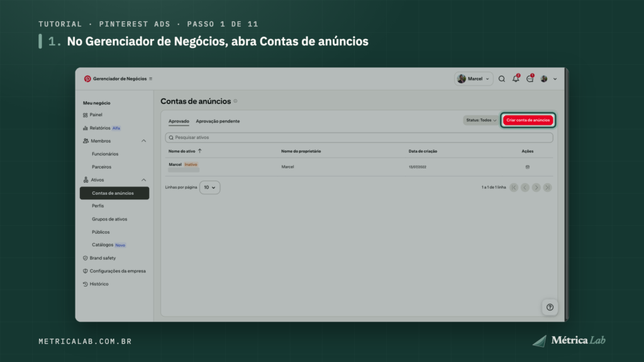Viewport: 644px width, 362px height.
Task: Open the messages chat bubble icon
Action: tap(530, 79)
